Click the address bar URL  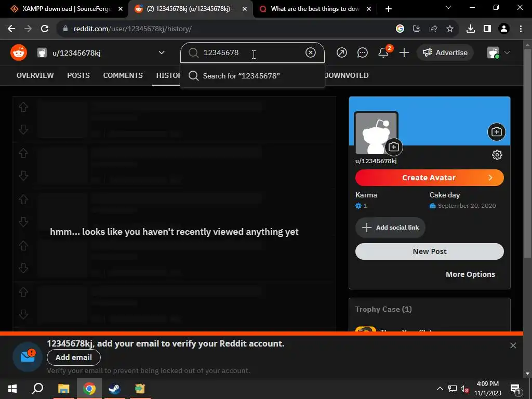coord(132,29)
